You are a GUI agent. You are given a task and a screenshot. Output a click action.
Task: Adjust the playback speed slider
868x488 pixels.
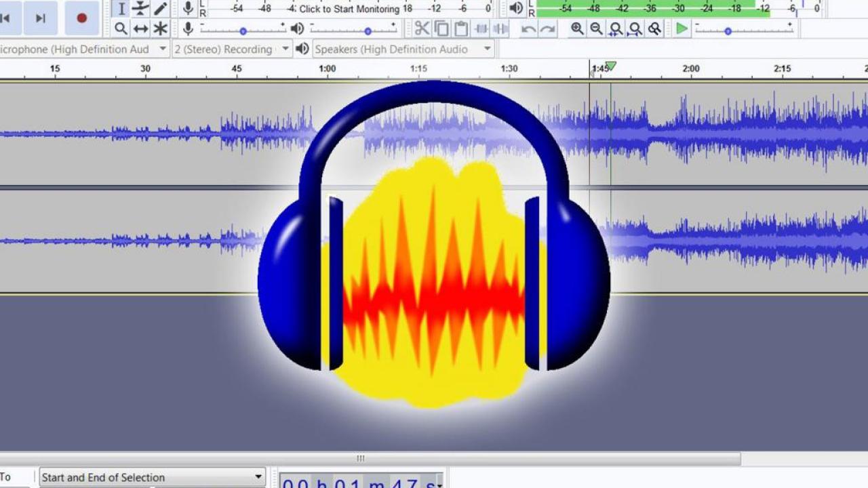pyautogui.click(x=744, y=30)
